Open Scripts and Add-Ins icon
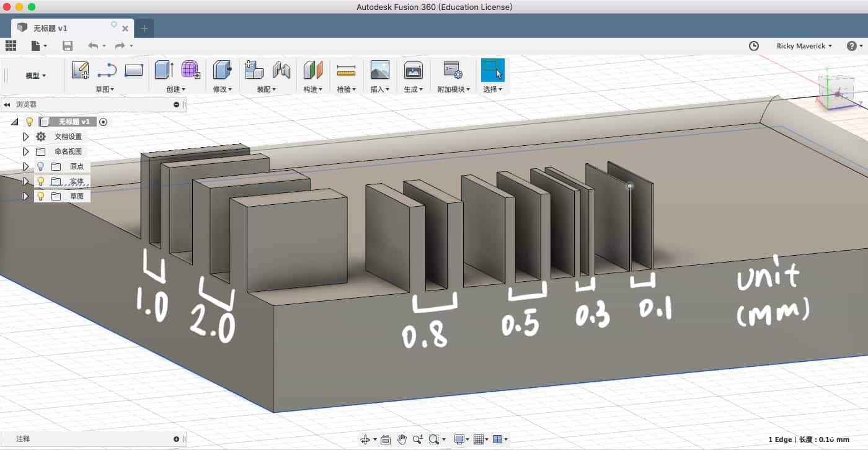868x450 pixels. click(x=453, y=70)
